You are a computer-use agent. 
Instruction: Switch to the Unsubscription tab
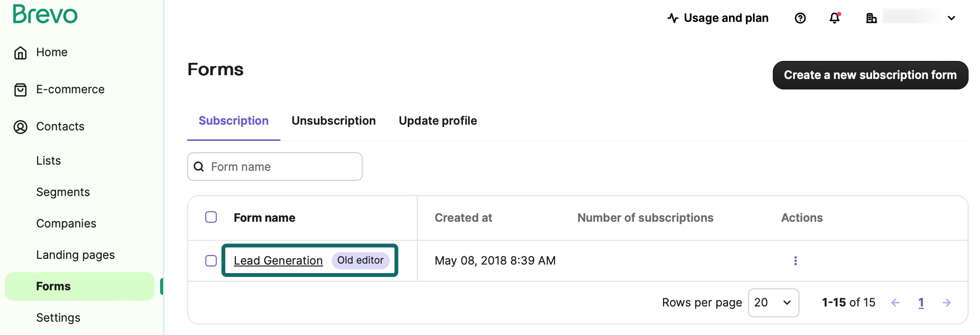pyautogui.click(x=334, y=121)
